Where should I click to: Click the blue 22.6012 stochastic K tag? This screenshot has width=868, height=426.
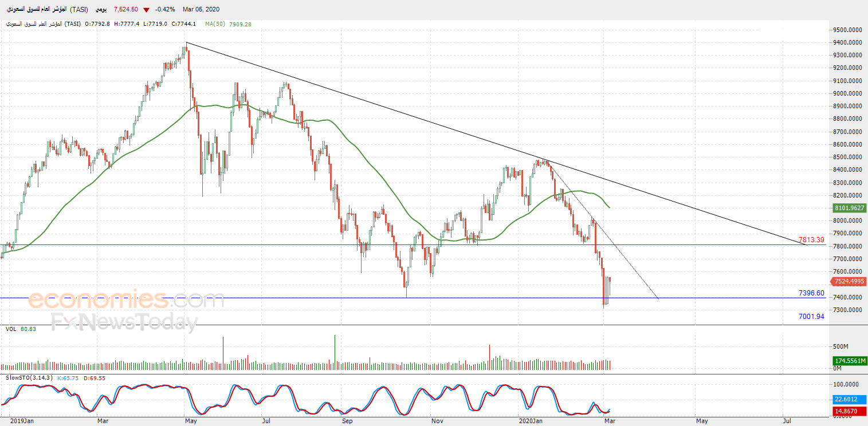(849, 400)
